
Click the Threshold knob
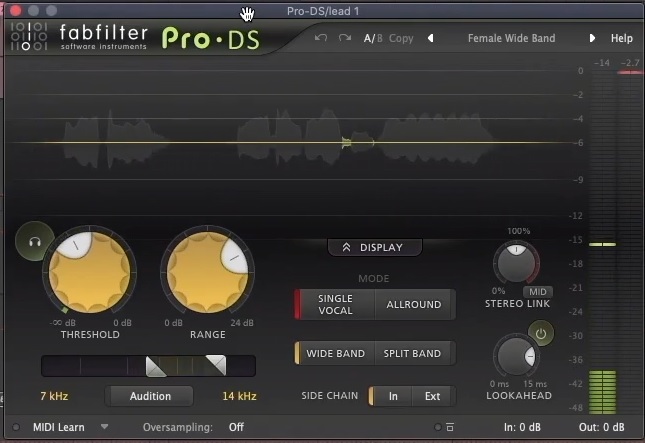pos(89,271)
